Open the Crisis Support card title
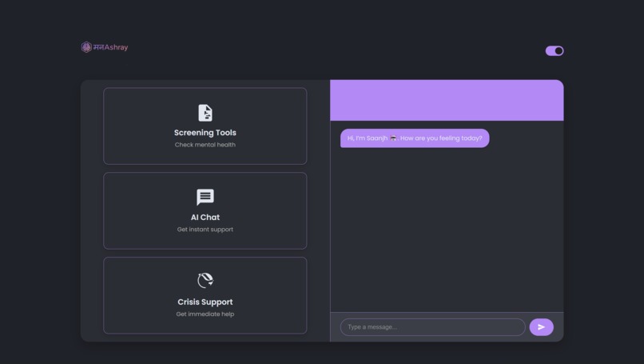644x364 pixels. point(205,302)
